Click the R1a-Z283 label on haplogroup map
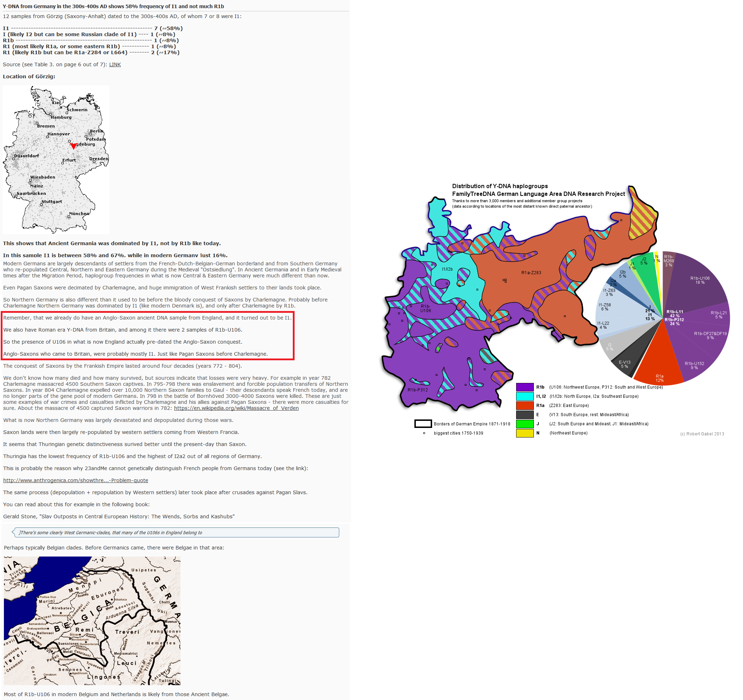Viewport: 743px width, 700px height. tap(531, 273)
